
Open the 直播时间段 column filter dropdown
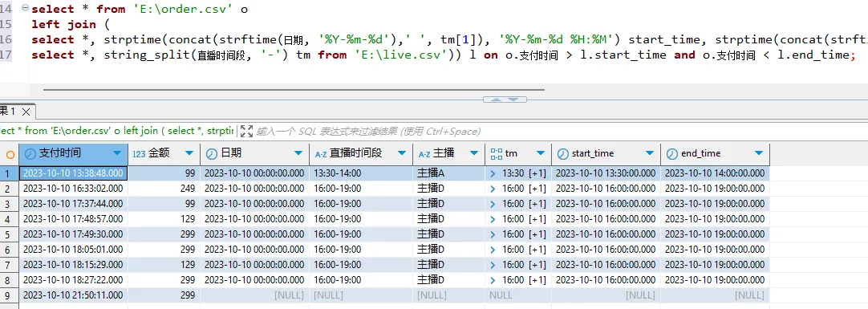click(401, 153)
